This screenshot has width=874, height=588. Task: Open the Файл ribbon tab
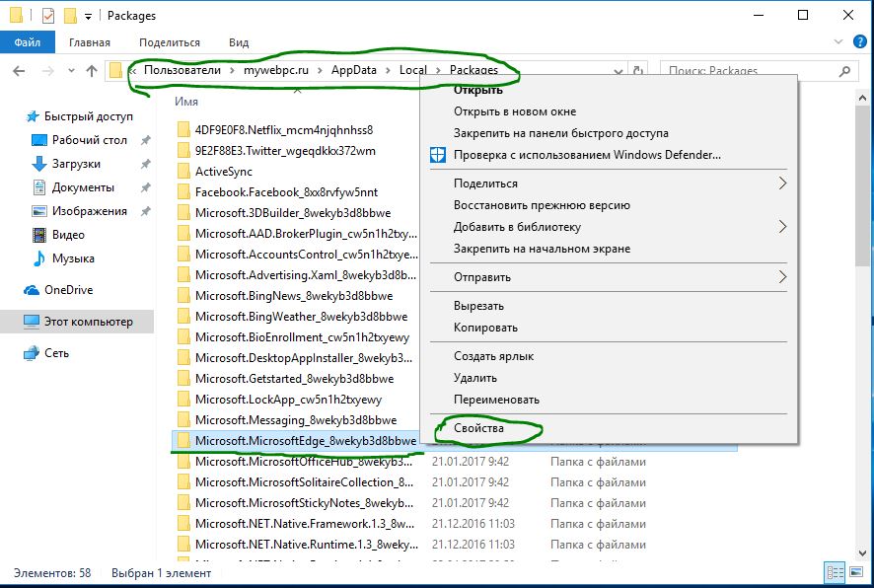click(28, 42)
